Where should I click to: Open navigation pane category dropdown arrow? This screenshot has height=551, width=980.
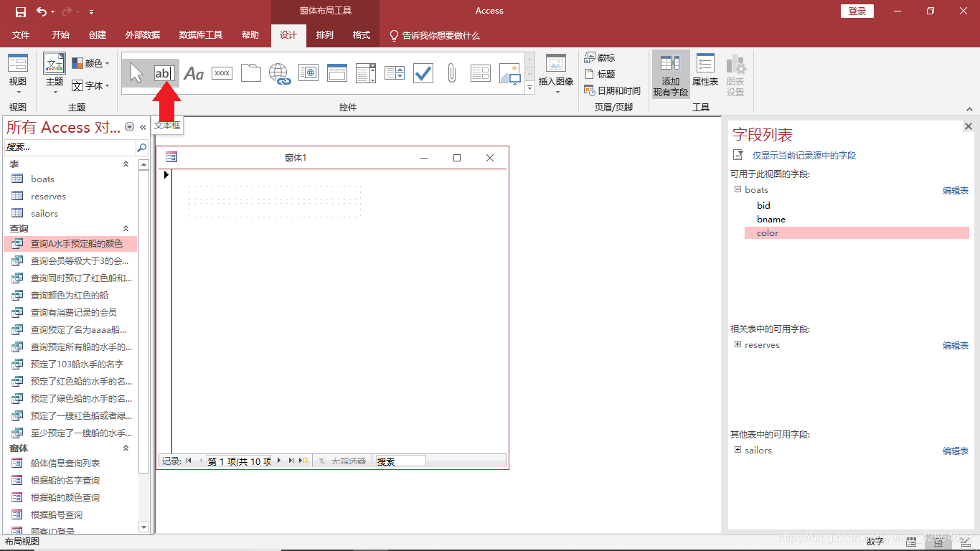[130, 127]
